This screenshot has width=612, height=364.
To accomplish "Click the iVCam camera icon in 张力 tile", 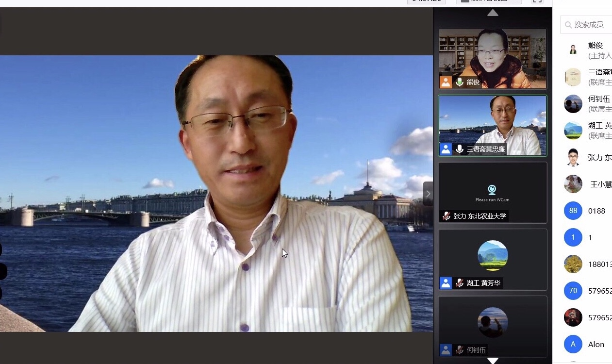I will (x=492, y=189).
